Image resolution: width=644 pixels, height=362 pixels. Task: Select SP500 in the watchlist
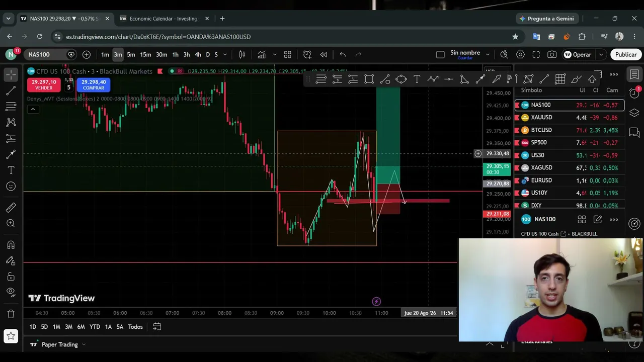pyautogui.click(x=569, y=143)
